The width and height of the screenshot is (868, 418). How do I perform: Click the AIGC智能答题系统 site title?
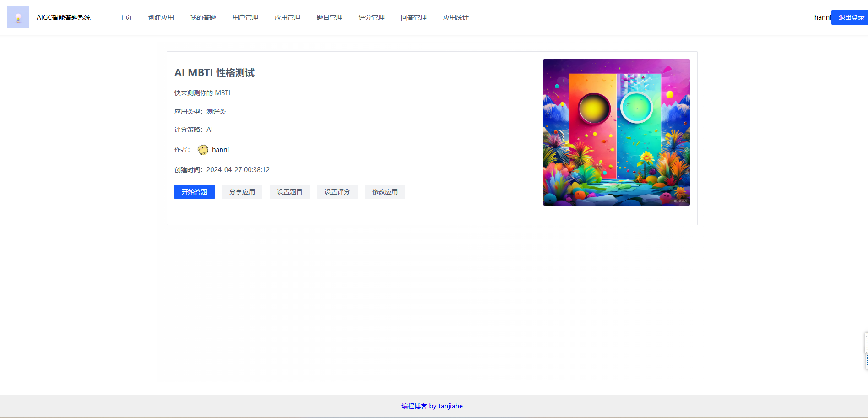point(64,17)
